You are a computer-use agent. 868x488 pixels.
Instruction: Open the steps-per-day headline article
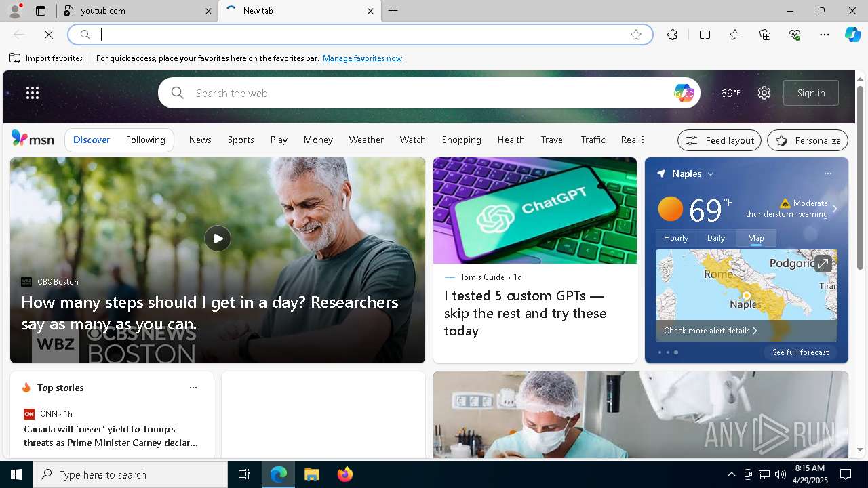point(210,312)
